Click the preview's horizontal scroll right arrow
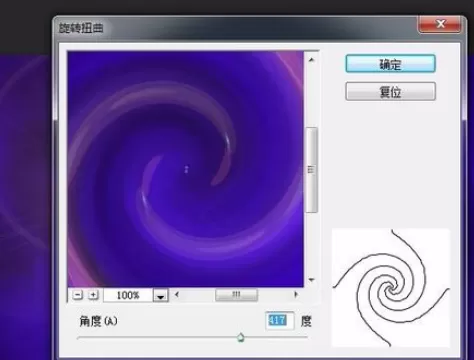The width and height of the screenshot is (474, 360). click(x=296, y=294)
